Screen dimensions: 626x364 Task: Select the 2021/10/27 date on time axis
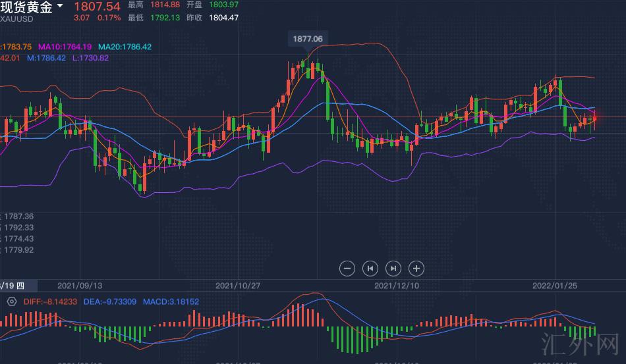(238, 286)
